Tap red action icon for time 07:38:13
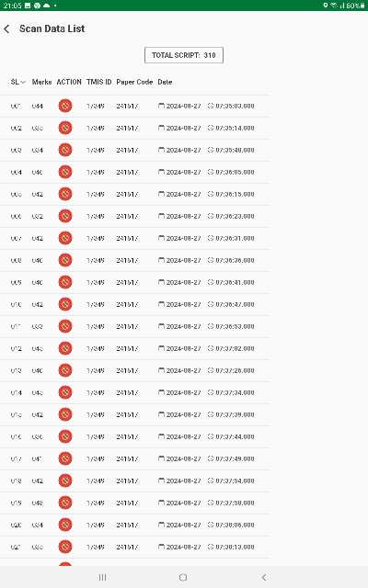 pyautogui.click(x=65, y=547)
